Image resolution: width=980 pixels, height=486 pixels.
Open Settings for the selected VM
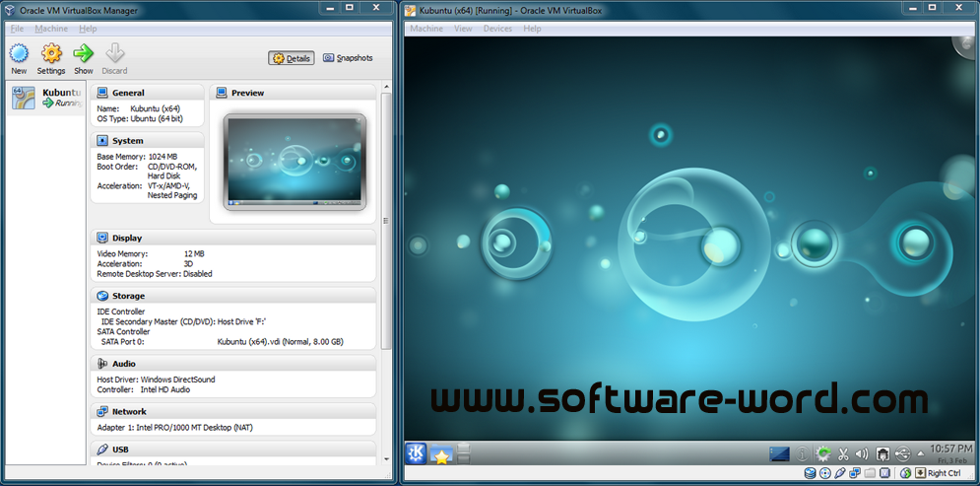coord(50,59)
